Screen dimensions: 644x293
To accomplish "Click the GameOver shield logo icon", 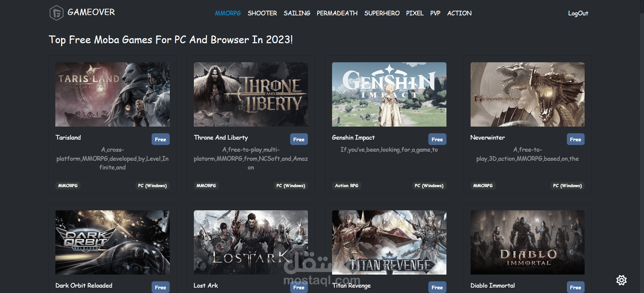I will (x=56, y=13).
